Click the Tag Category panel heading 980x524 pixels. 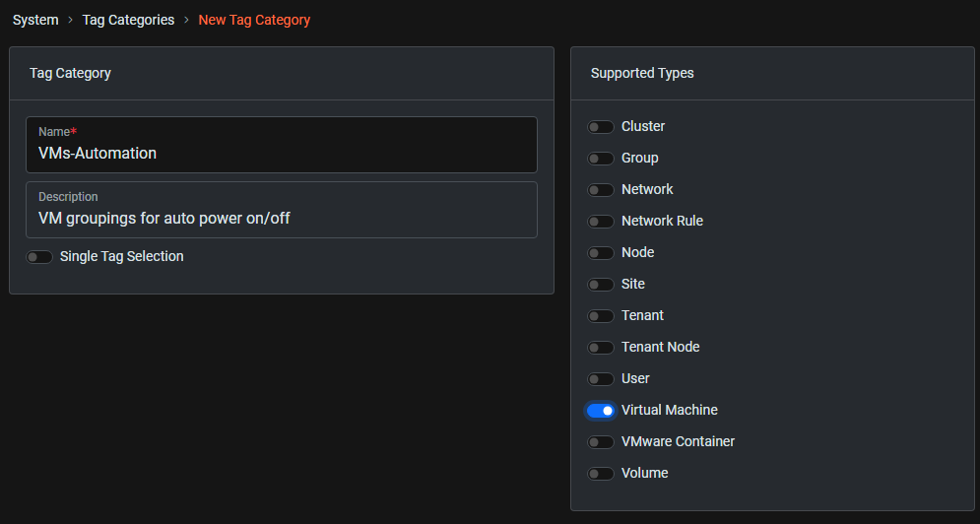click(x=70, y=73)
